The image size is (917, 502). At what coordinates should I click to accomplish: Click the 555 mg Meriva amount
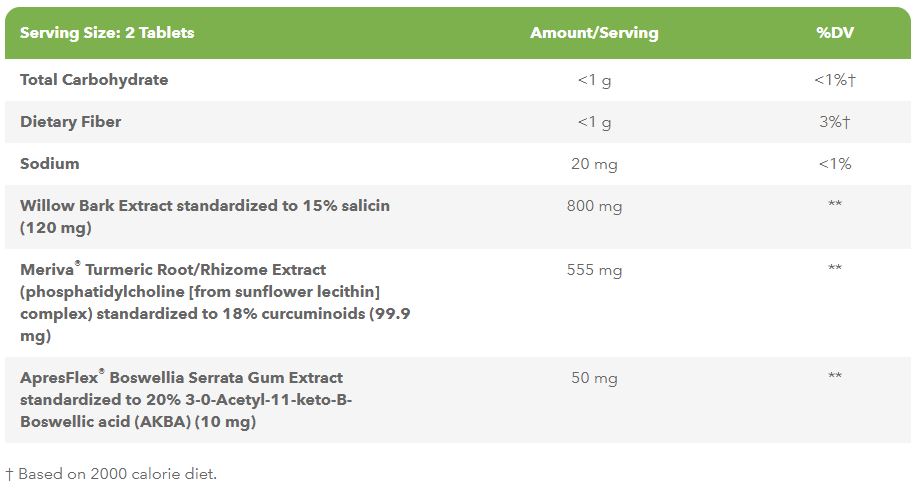coord(594,270)
